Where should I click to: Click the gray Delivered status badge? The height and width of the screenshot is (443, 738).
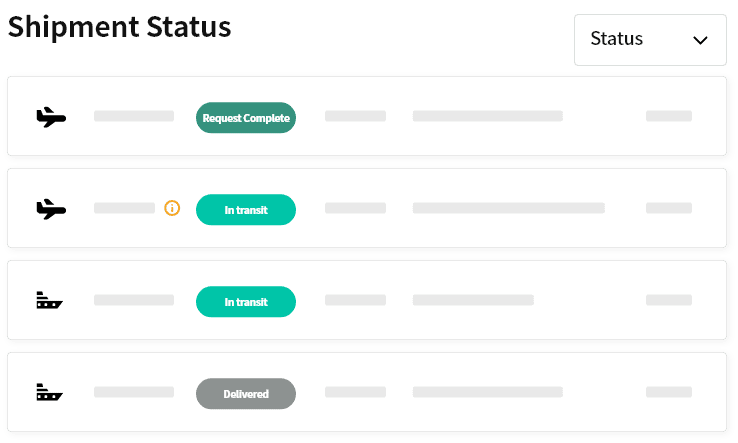[246, 394]
